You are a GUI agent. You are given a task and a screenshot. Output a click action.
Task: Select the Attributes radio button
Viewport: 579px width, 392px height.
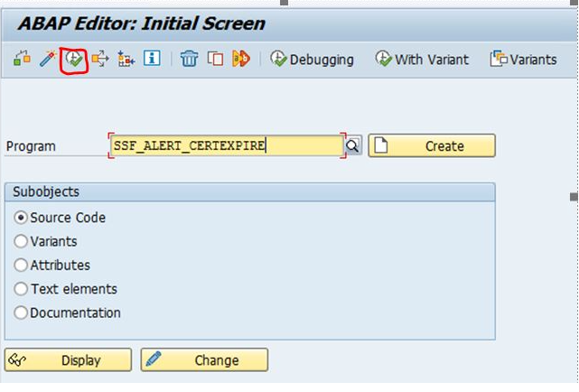[x=21, y=266]
